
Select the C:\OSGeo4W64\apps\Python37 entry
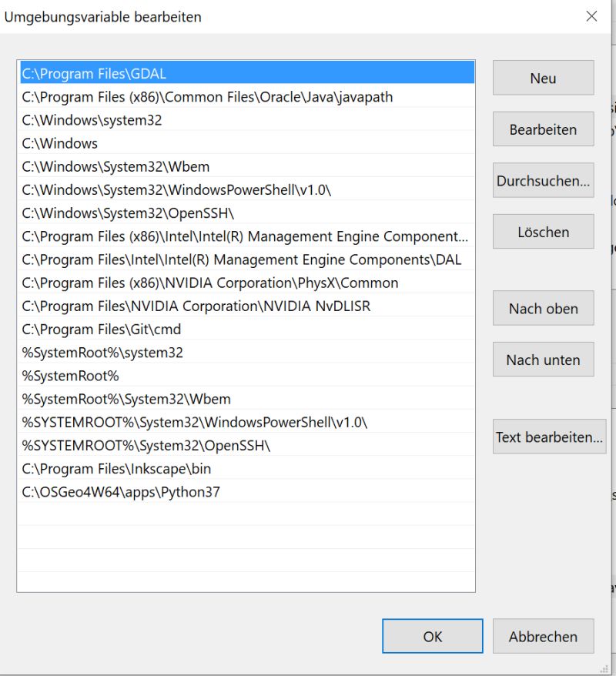point(247,492)
